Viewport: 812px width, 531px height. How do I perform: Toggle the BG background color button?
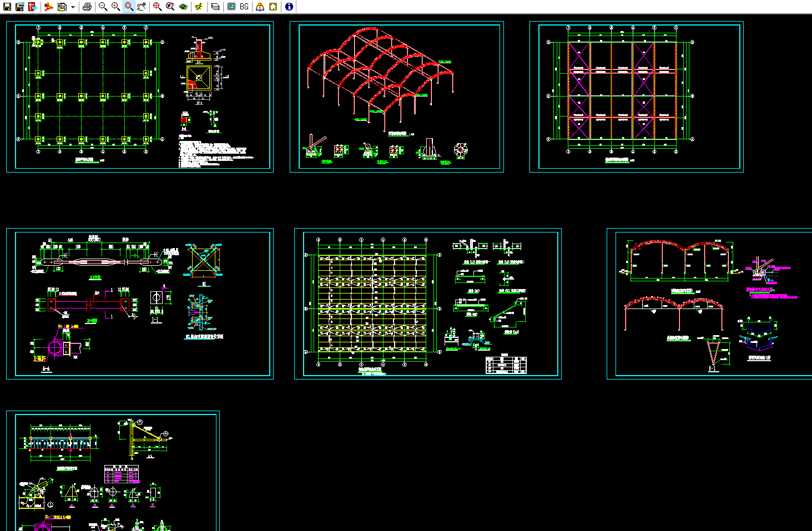244,7
